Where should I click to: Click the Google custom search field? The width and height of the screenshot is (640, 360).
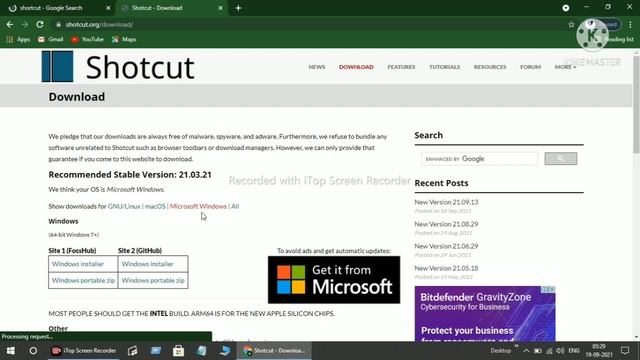click(x=480, y=159)
